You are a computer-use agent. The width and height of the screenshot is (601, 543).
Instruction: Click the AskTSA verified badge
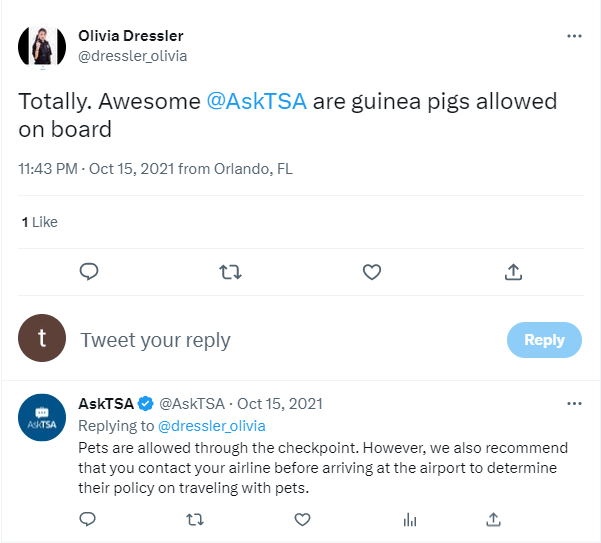coord(145,404)
